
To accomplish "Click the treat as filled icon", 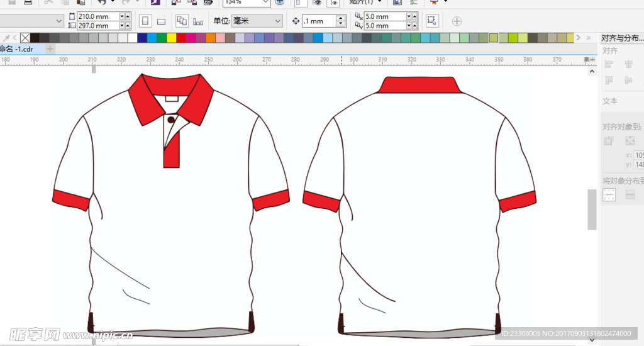I will 432,21.
